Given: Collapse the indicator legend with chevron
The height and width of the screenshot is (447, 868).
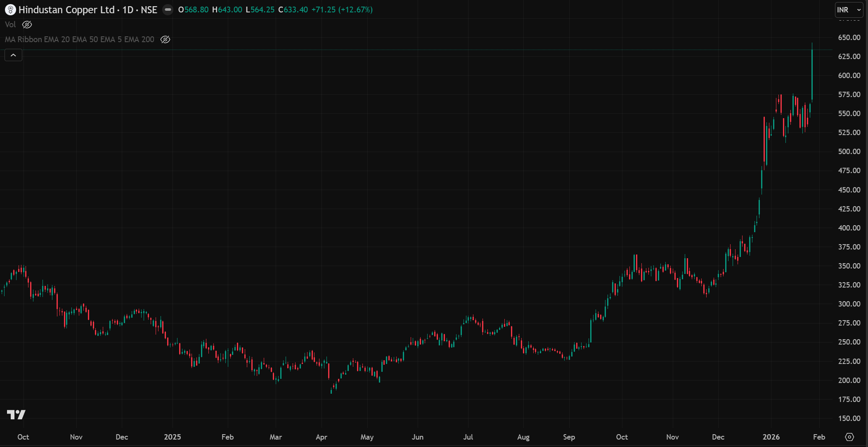Looking at the screenshot, I should pos(13,55).
